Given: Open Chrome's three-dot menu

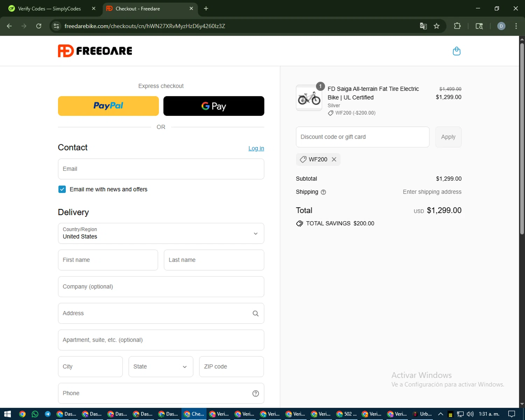Looking at the screenshot, I should 516,26.
